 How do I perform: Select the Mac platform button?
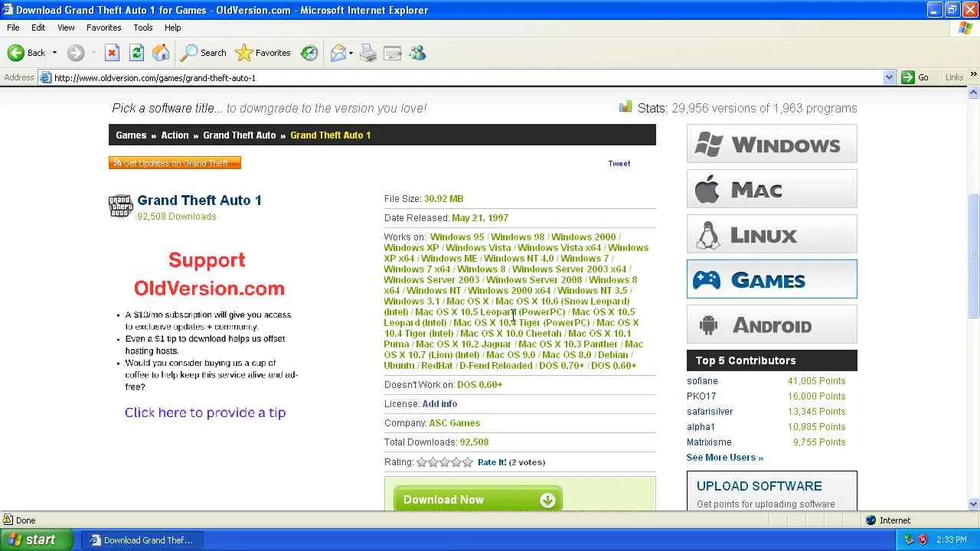point(772,189)
